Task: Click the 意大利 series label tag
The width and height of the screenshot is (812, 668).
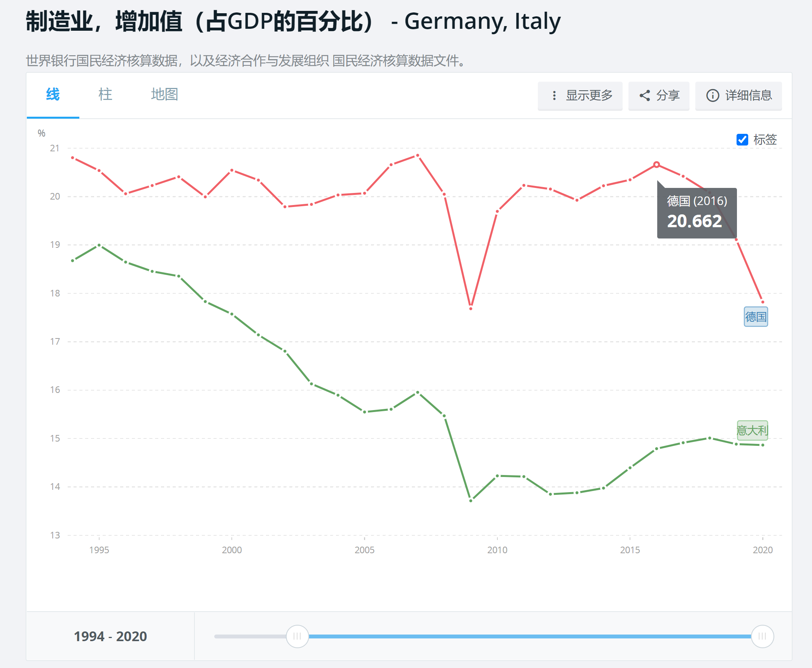Action: pos(752,430)
